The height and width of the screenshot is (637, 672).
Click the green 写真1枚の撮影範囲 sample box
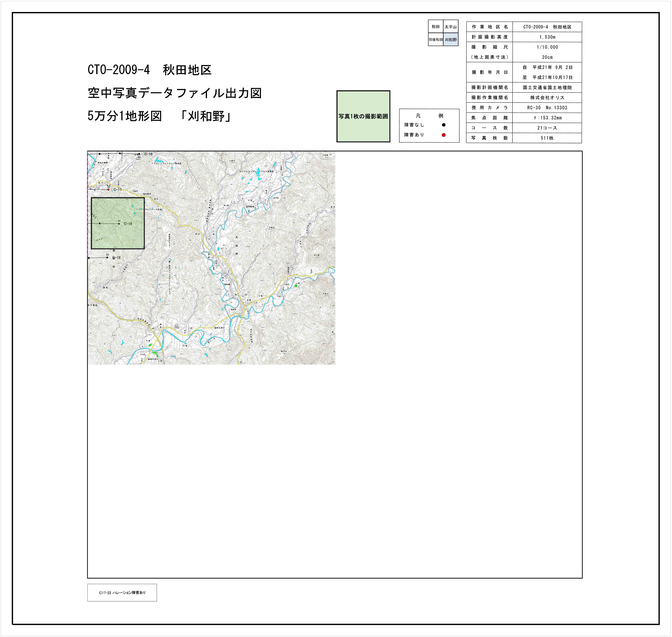point(363,116)
